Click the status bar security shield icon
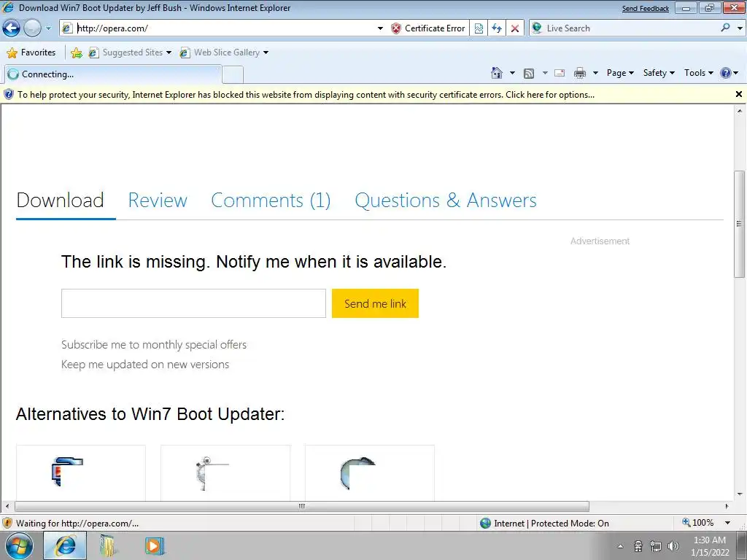Screen dimensions: 747x560 pos(7,524)
